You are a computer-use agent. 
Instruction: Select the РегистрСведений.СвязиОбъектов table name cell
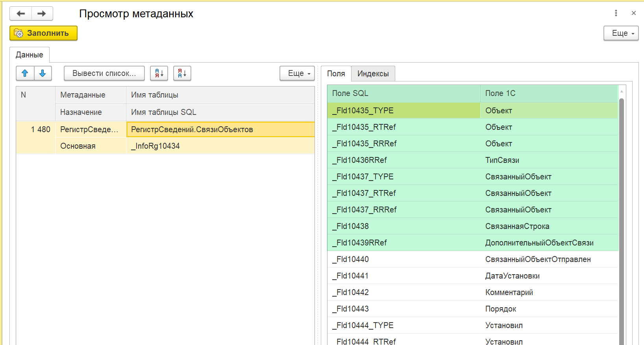[220, 129]
